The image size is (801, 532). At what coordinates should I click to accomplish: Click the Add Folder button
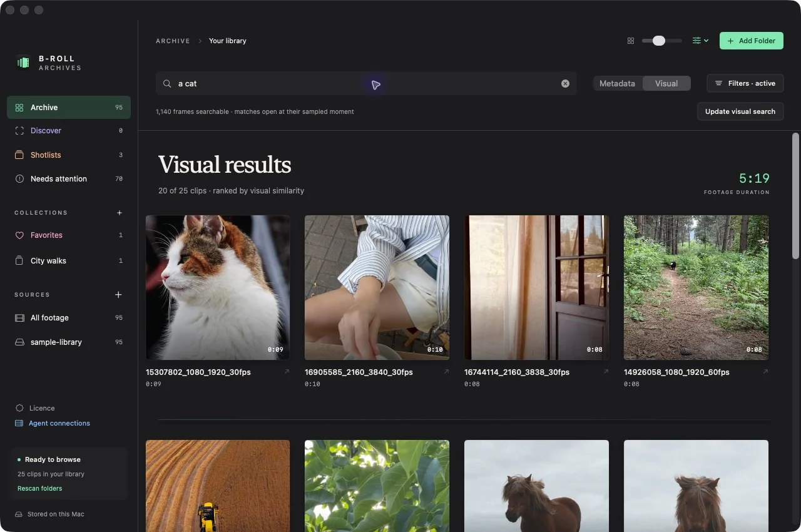click(x=751, y=41)
